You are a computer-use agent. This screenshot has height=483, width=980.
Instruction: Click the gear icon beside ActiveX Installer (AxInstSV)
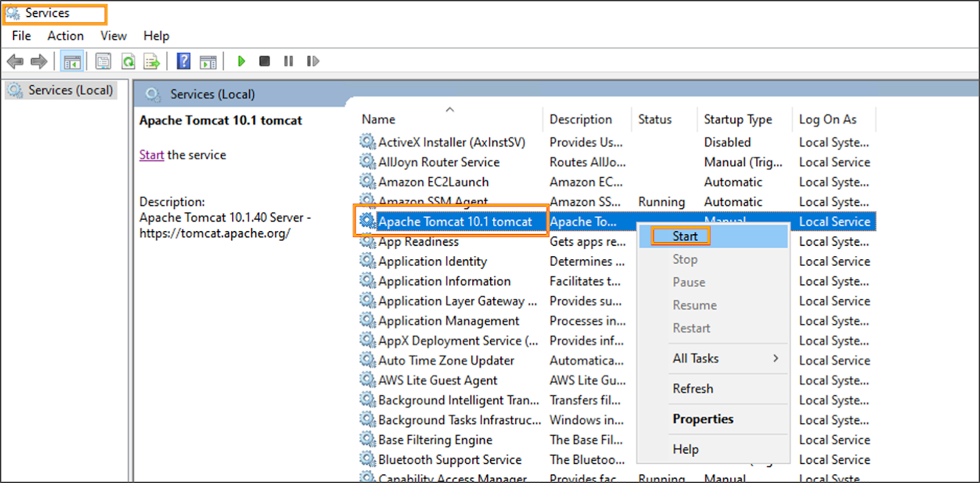(x=367, y=142)
